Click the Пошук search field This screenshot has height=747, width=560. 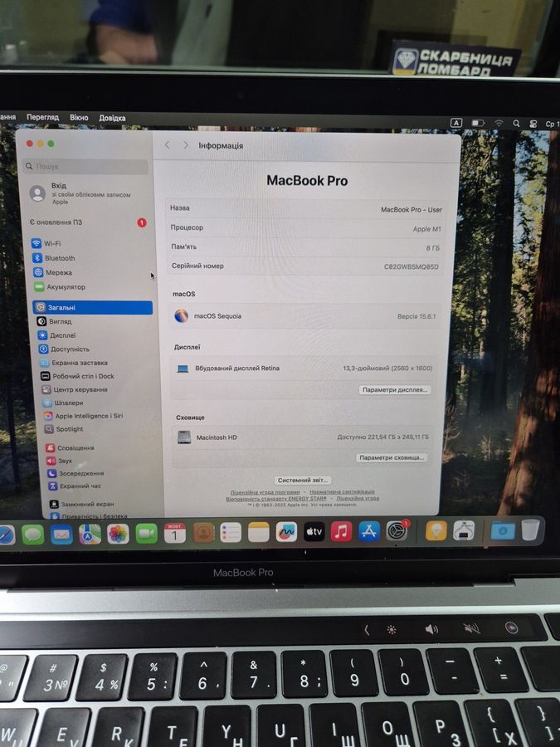87,167
